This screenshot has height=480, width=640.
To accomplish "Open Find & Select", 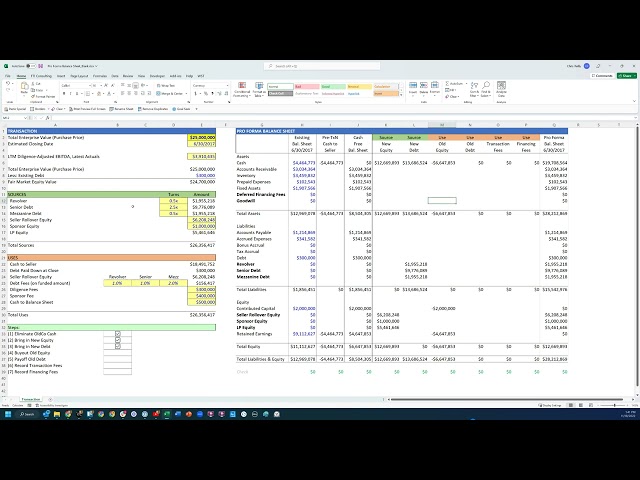I will (486, 89).
